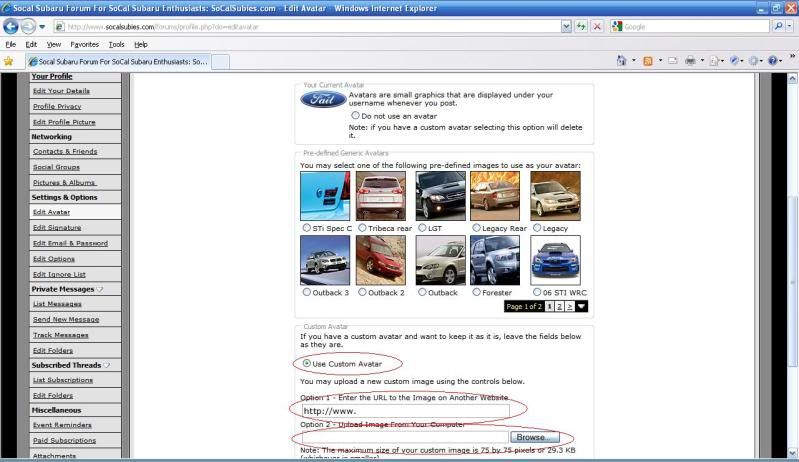Click the 06 STI WRC avatar thumbnail

pyautogui.click(x=555, y=260)
